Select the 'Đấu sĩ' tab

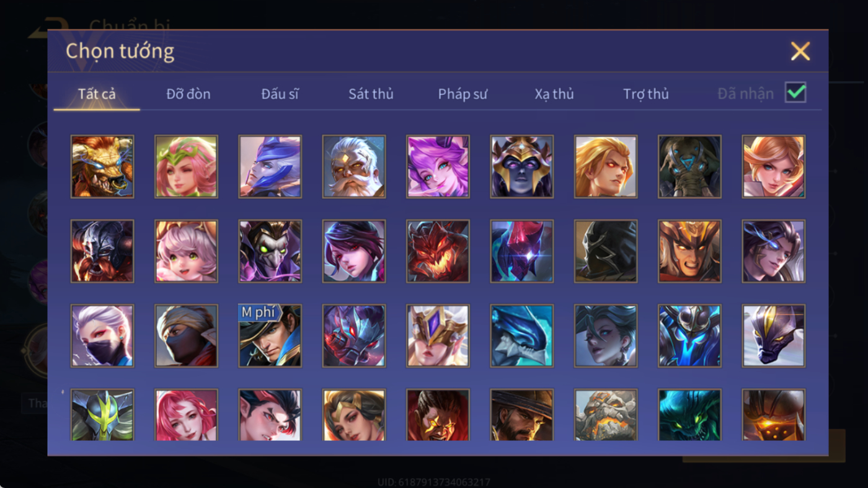280,94
